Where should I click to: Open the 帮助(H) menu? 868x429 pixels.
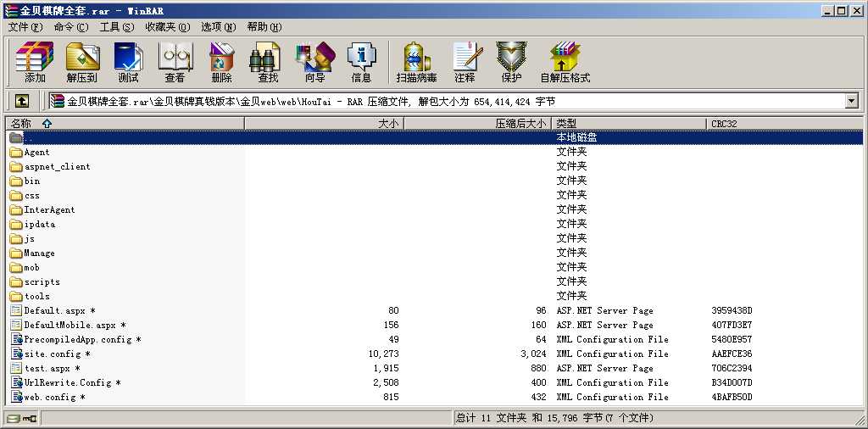[x=264, y=26]
